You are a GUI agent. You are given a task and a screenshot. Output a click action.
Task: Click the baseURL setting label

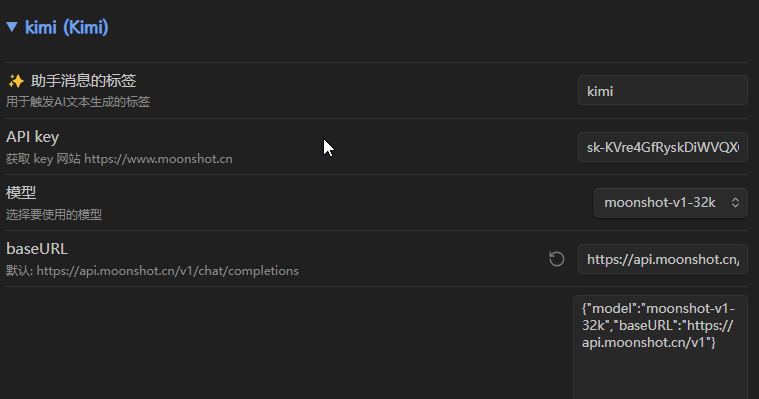(x=37, y=248)
